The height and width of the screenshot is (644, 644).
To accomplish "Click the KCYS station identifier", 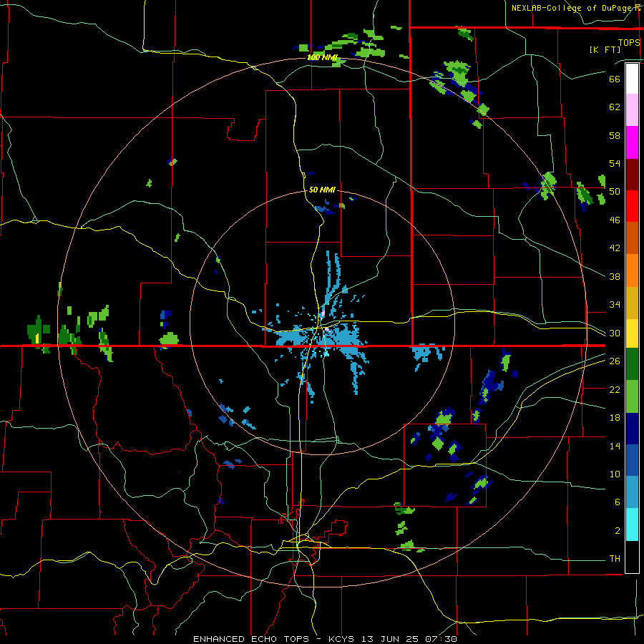I will [x=343, y=639].
